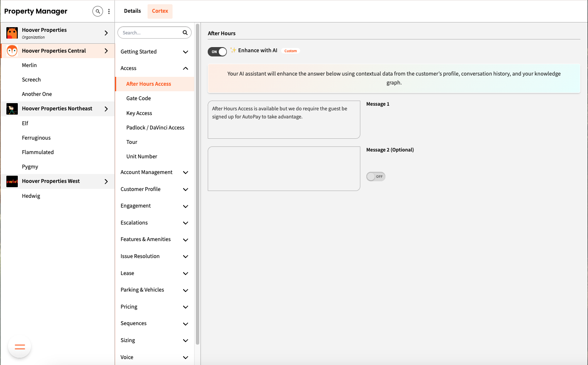Open the three-dot options menu
588x365 pixels.
coord(109,11)
